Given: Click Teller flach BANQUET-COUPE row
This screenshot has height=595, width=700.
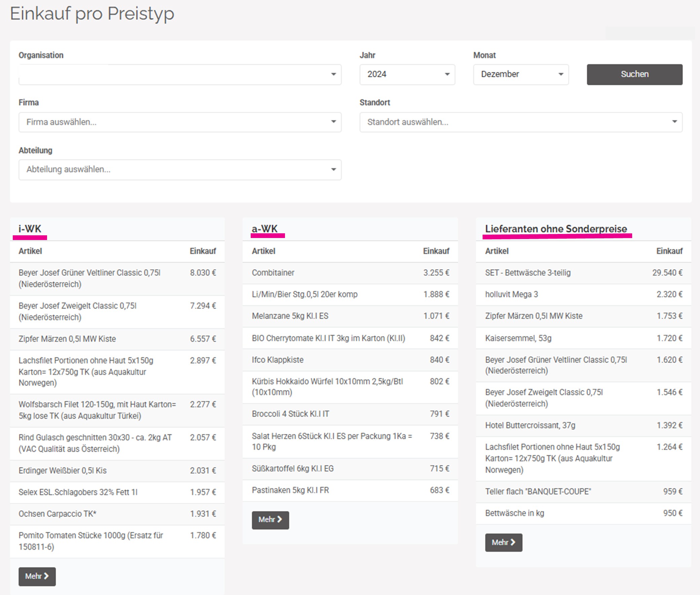Looking at the screenshot, I should coord(584,491).
